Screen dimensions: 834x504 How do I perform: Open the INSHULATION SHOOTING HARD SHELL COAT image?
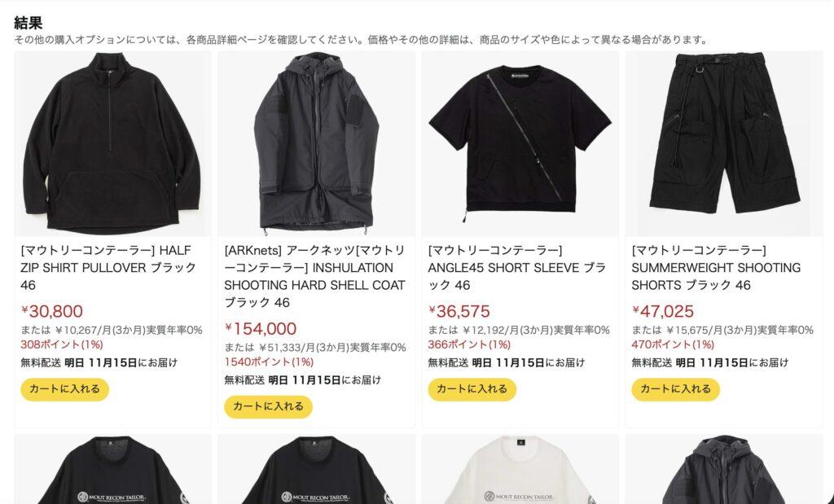coord(317,143)
